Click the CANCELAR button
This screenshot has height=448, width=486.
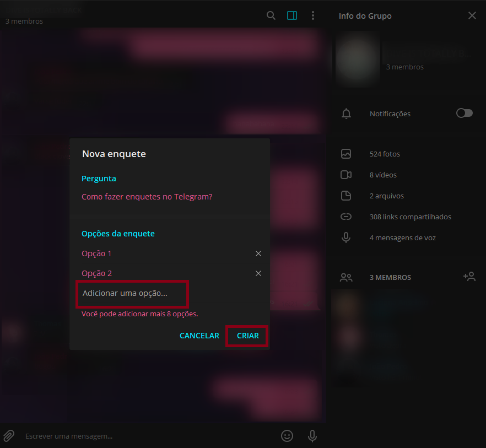click(x=199, y=336)
